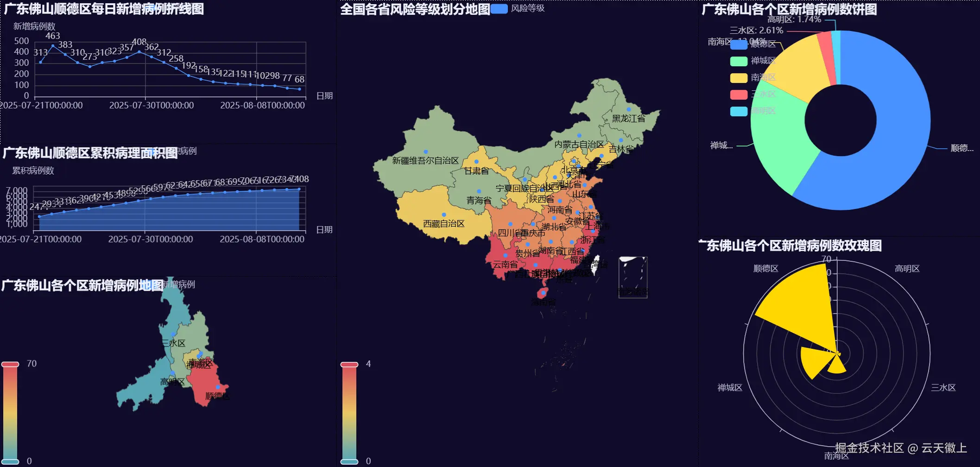Select 甘肃省 on the national map

pyautogui.click(x=476, y=162)
